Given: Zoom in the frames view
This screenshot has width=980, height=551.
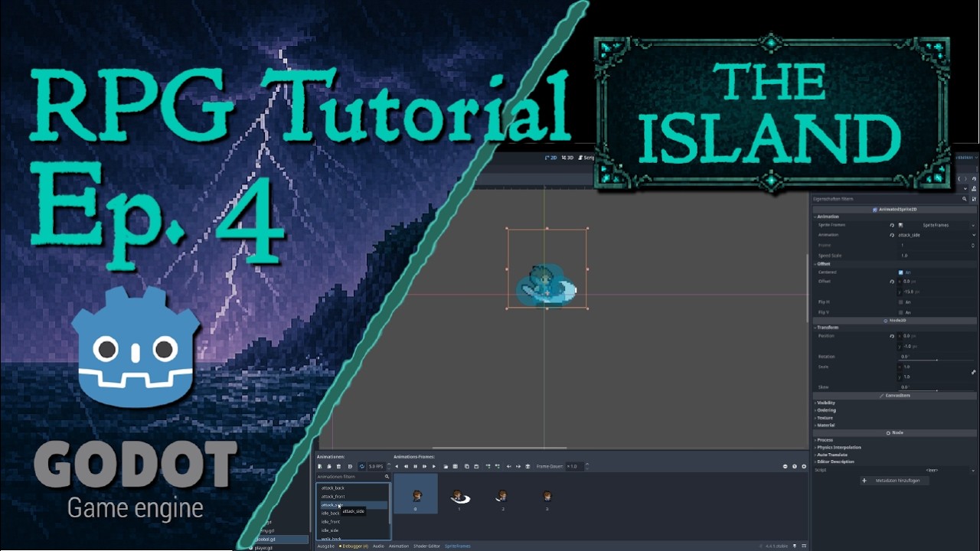Looking at the screenshot, I should pyautogui.click(x=803, y=466).
